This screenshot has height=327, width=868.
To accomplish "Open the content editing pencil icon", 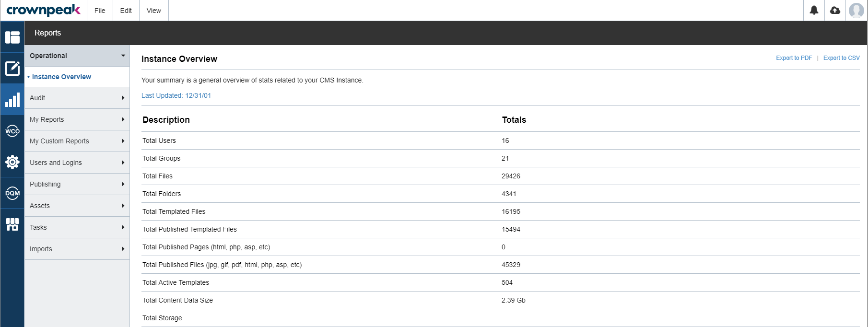I will tap(12, 68).
